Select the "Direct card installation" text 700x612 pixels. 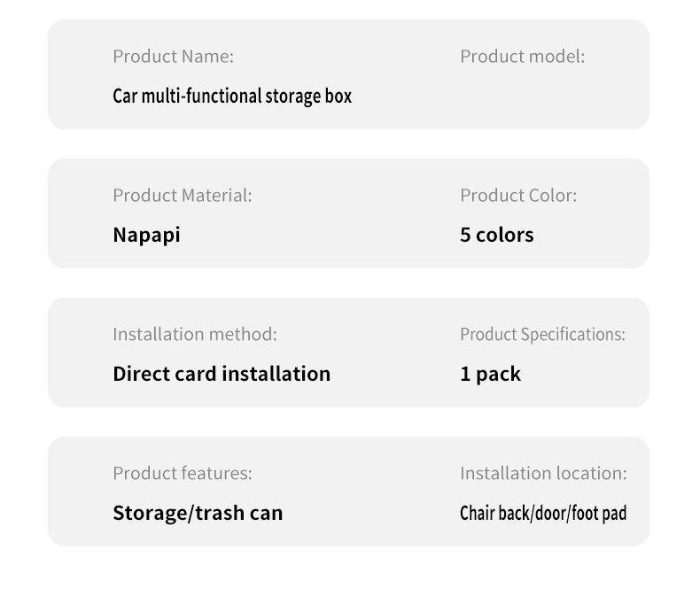pos(222,374)
